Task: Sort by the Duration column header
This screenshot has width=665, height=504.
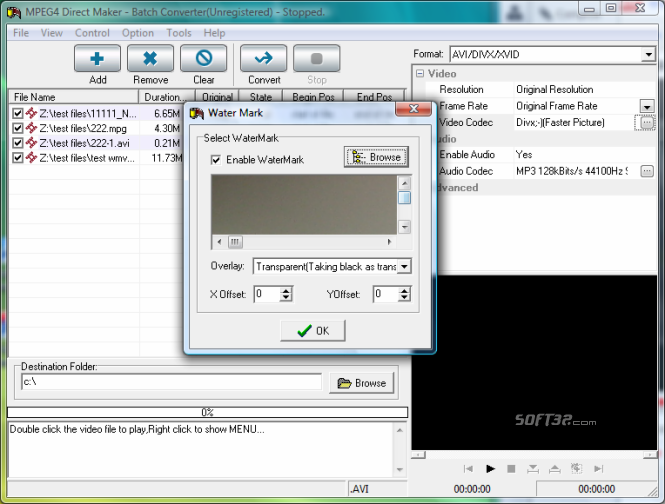Action: click(x=166, y=97)
